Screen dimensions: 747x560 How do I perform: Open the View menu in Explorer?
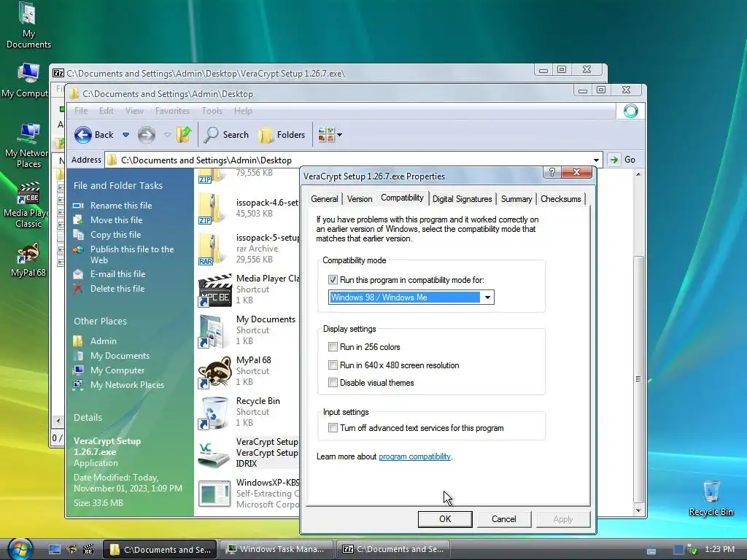click(134, 111)
